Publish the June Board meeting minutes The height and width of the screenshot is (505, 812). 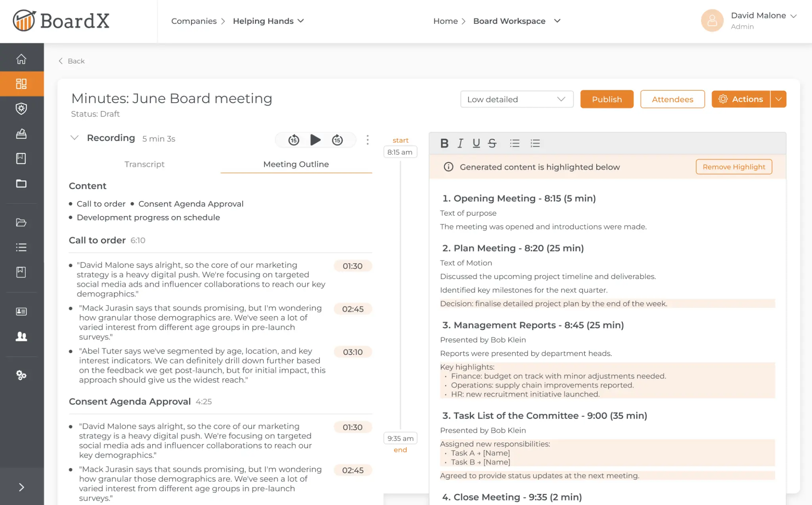pyautogui.click(x=607, y=99)
